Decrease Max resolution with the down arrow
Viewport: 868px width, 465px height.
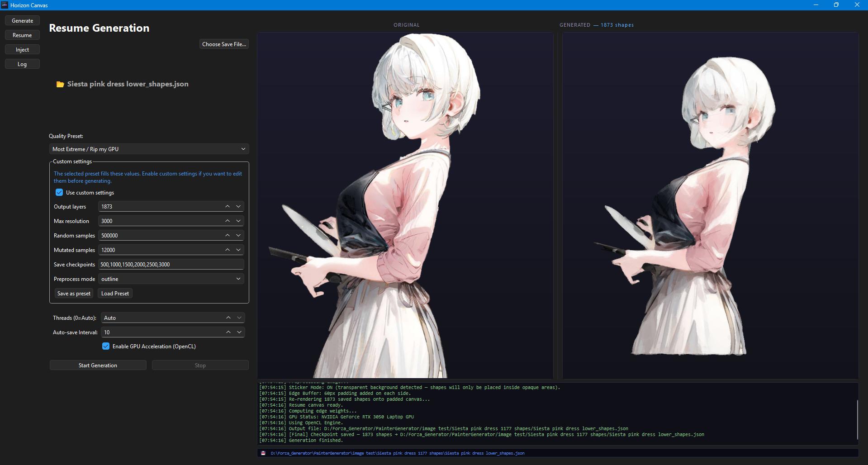238,221
